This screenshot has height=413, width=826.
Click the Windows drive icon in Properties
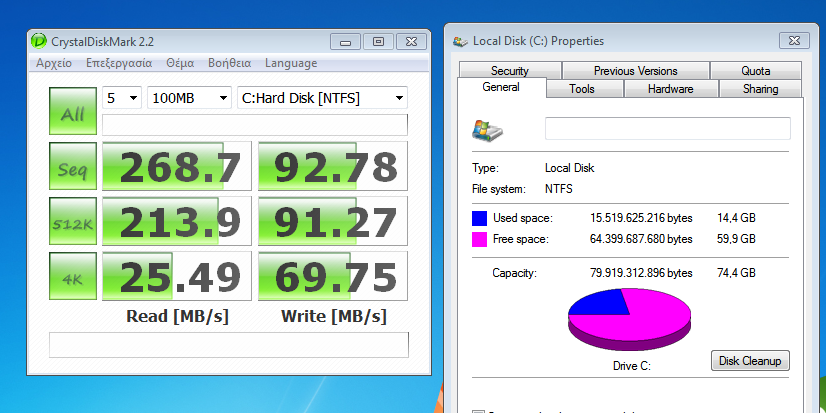(487, 130)
